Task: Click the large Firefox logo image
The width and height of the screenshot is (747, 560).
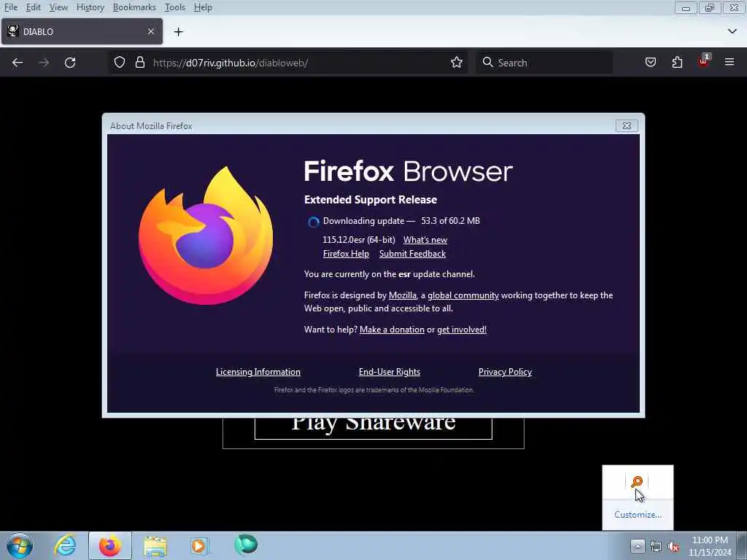Action: [x=206, y=236]
